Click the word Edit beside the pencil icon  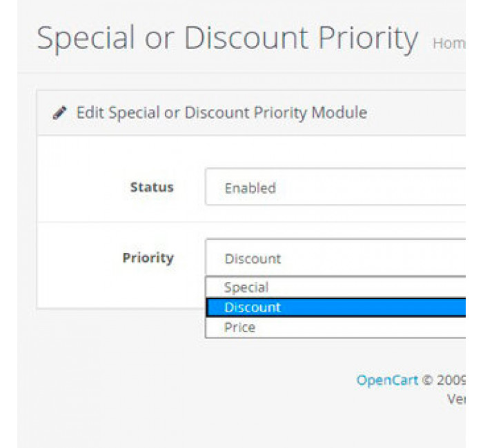pos(90,112)
